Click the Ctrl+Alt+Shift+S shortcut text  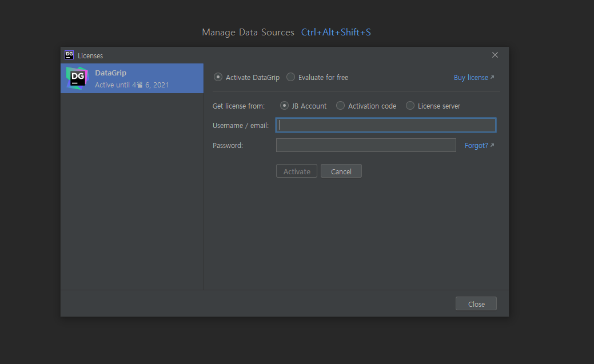[x=336, y=32]
